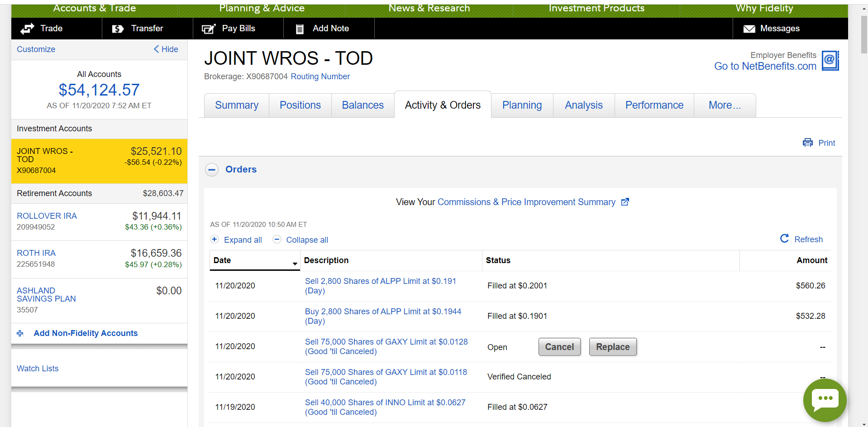Click the Pay Bills icon

(x=208, y=29)
